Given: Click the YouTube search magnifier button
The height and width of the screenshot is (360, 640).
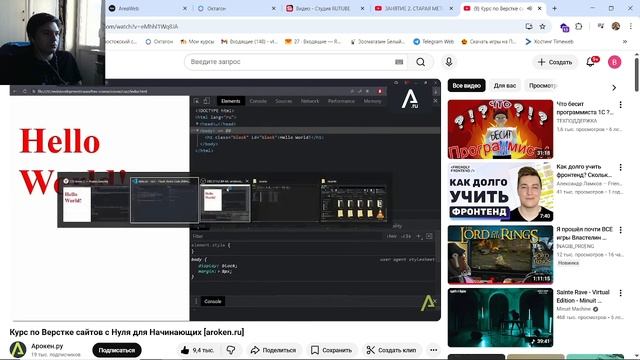Looking at the screenshot, I should click(x=420, y=62).
